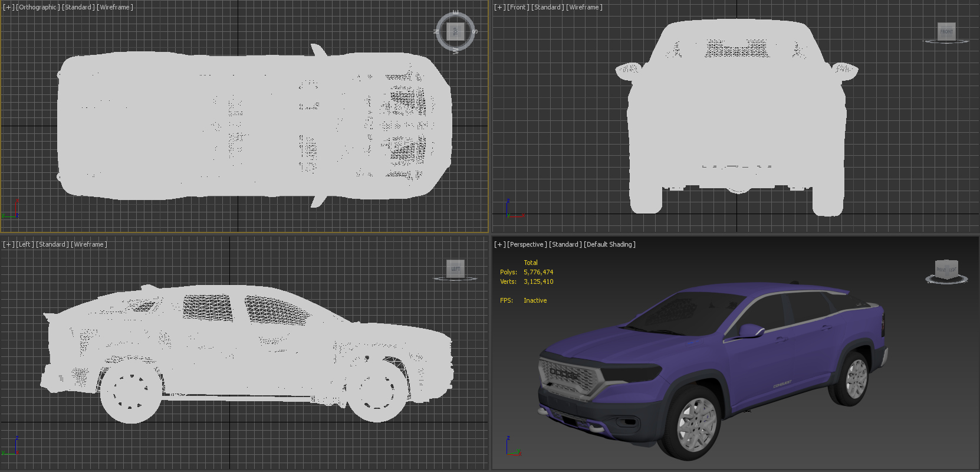Click the Total statistics header
Screen dimensions: 980x472
531,263
